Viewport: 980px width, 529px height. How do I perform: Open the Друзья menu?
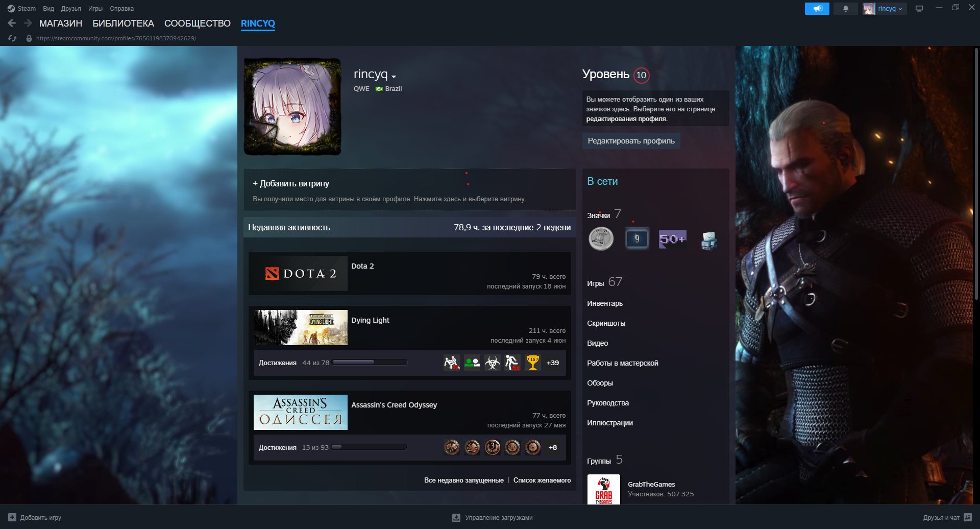click(71, 9)
